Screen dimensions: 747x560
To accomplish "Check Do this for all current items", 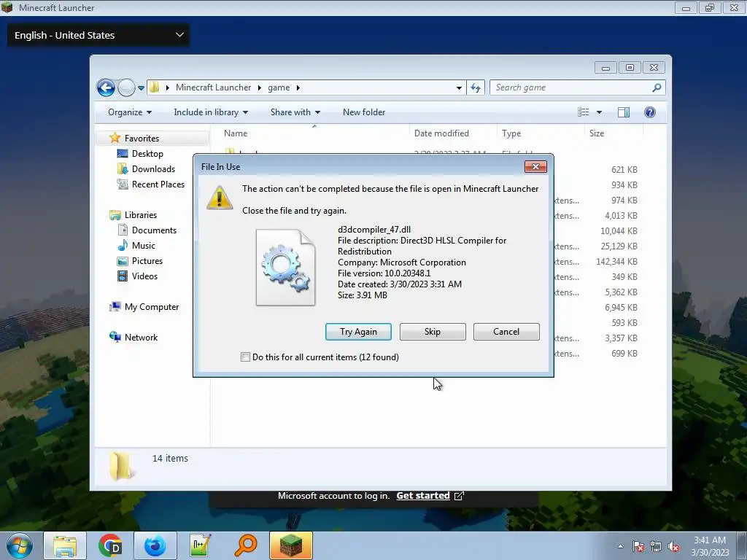I will (245, 357).
